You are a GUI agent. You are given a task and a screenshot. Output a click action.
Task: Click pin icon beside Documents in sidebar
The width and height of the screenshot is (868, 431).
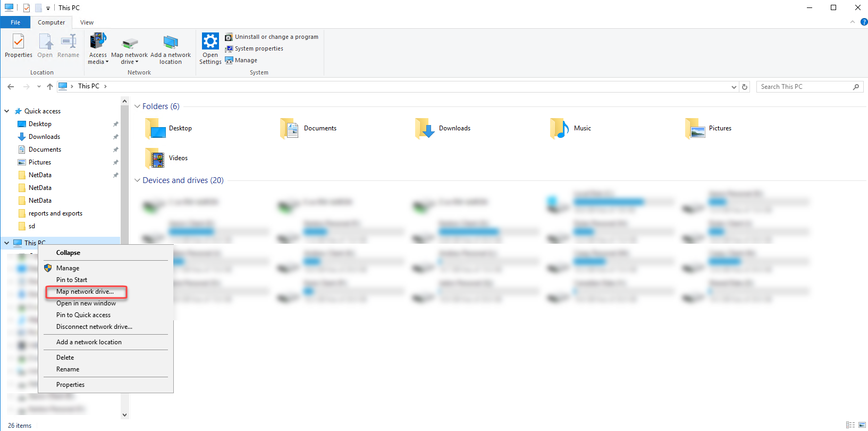(x=115, y=150)
